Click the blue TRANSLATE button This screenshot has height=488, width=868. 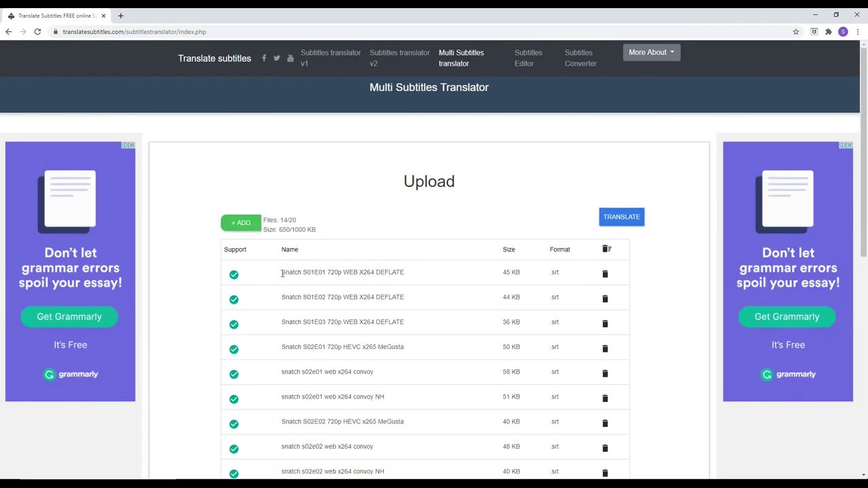pyautogui.click(x=622, y=217)
